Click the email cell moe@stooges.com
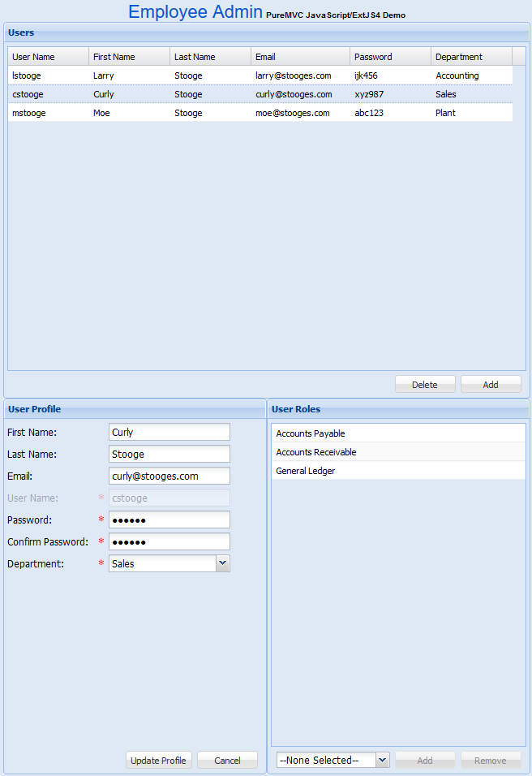Image resolution: width=532 pixels, height=776 pixels. click(300, 113)
